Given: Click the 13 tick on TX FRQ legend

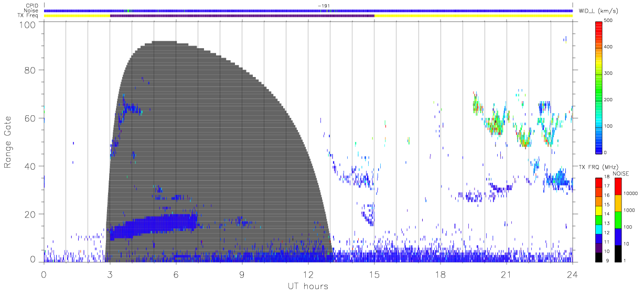Looking at the screenshot, I should coord(607,224).
